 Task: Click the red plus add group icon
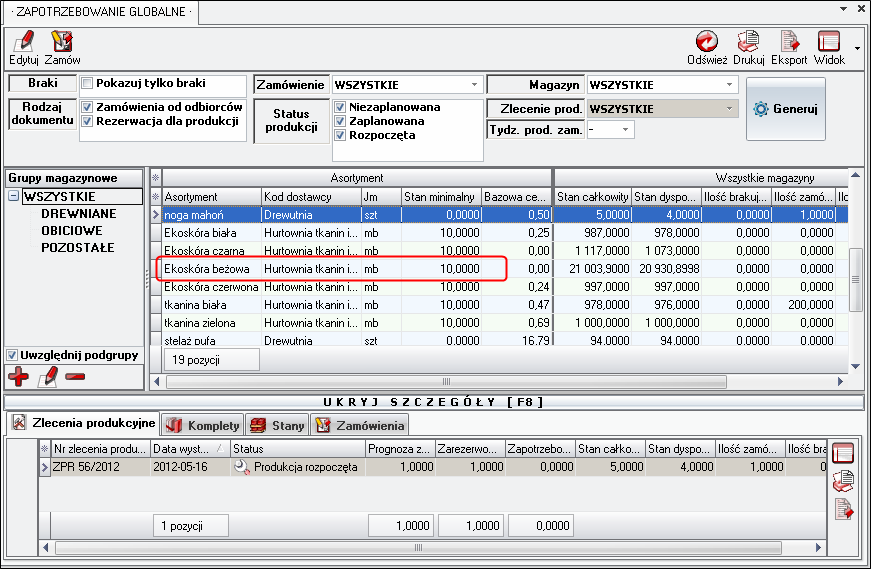[18, 377]
